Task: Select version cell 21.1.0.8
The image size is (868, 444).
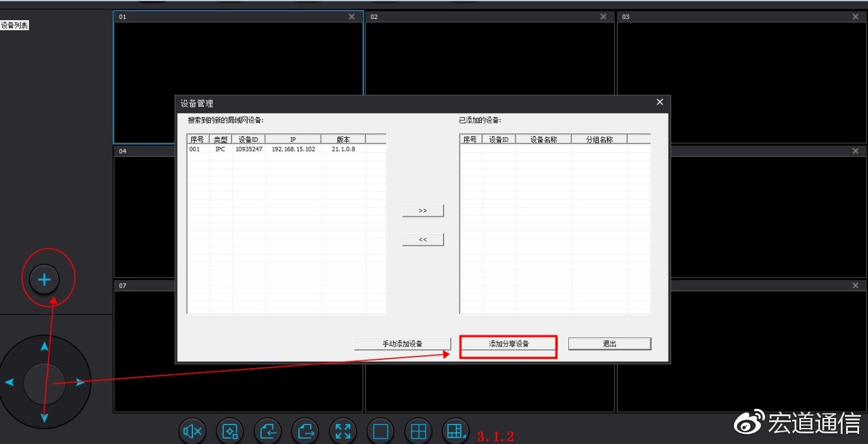Action: (343, 149)
